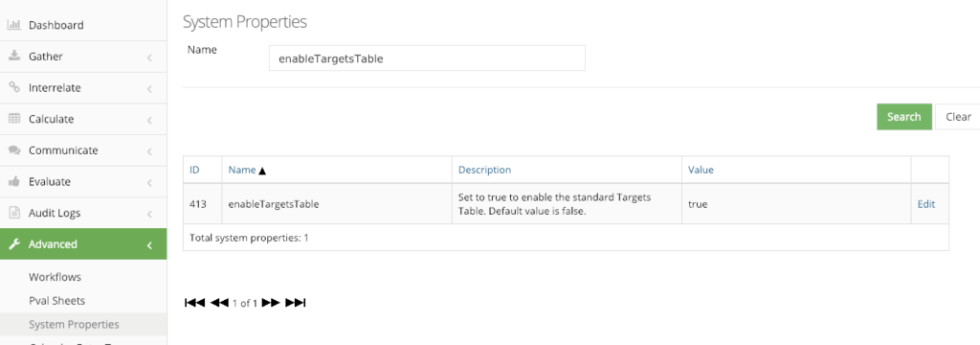Image resolution: width=980 pixels, height=345 pixels.
Task: Click the Dashboard bar chart icon
Action: [13, 25]
